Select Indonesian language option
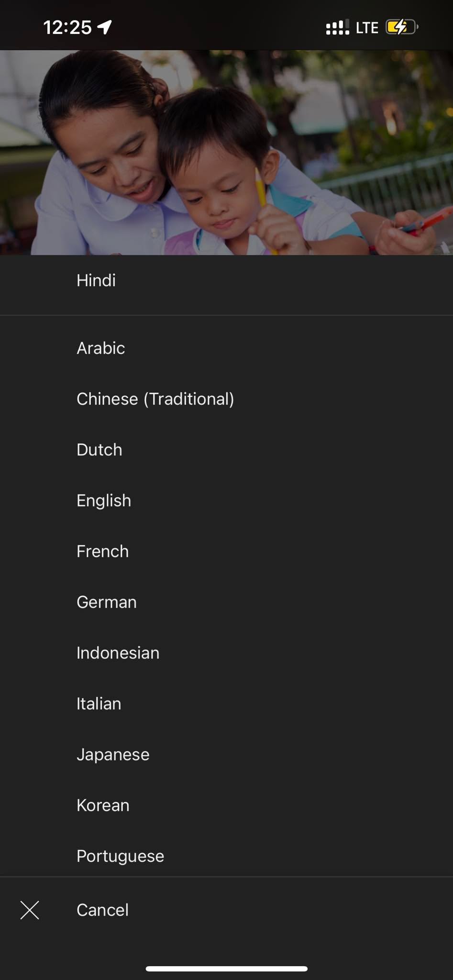 (x=226, y=653)
